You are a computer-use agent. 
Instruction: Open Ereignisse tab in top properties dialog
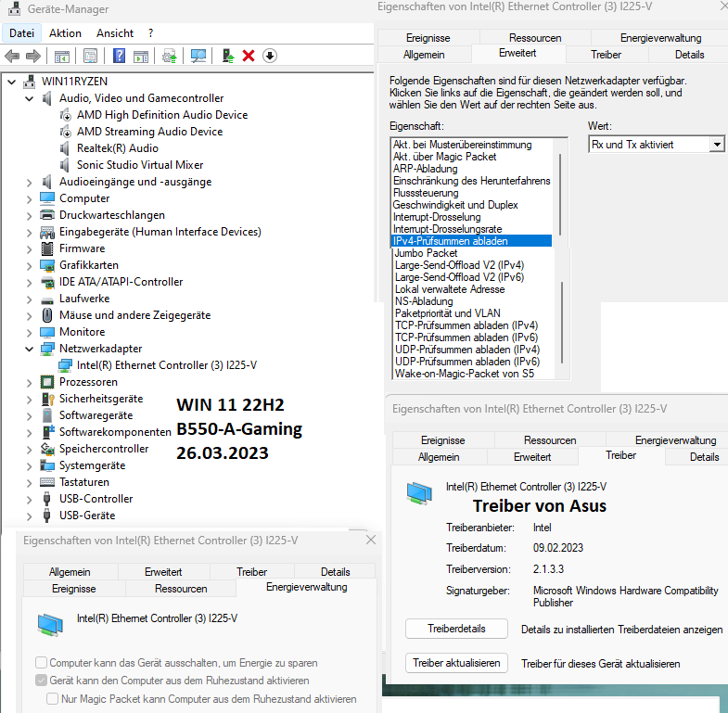[428, 38]
